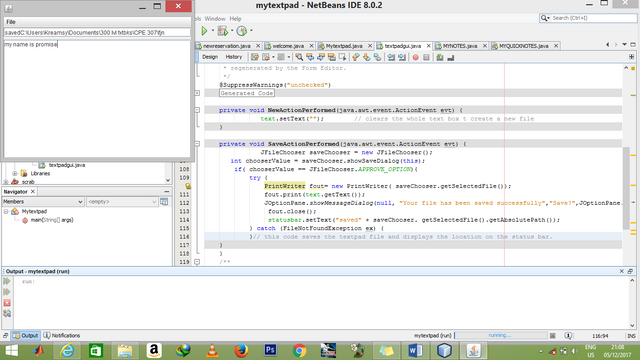
Task: Click the Uncomment icon in editor toolbar
Action: pos(451,58)
